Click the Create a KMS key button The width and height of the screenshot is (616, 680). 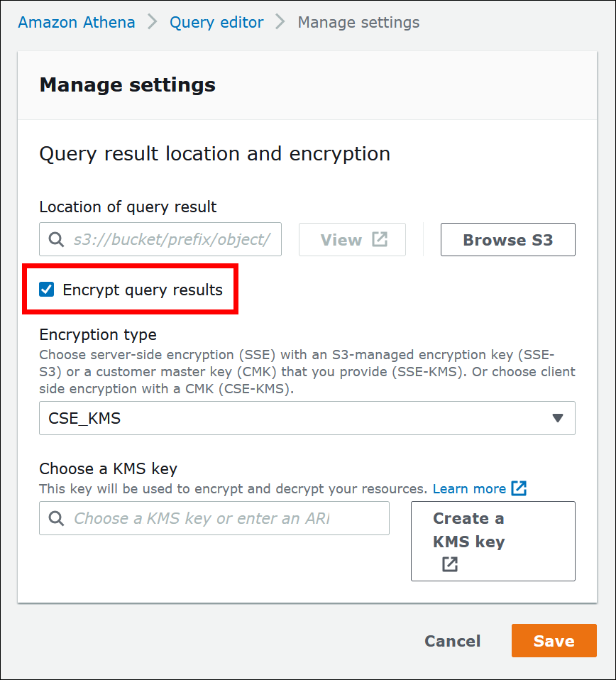coord(493,541)
